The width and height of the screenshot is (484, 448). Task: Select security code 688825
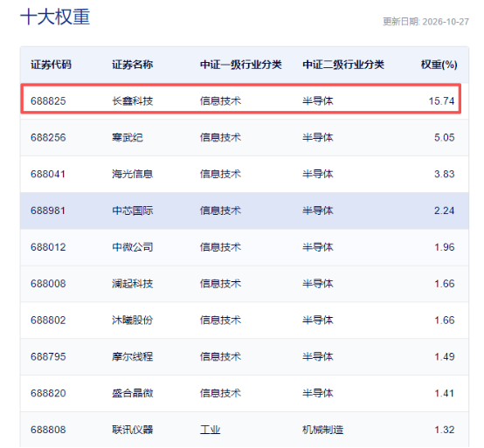[48, 101]
